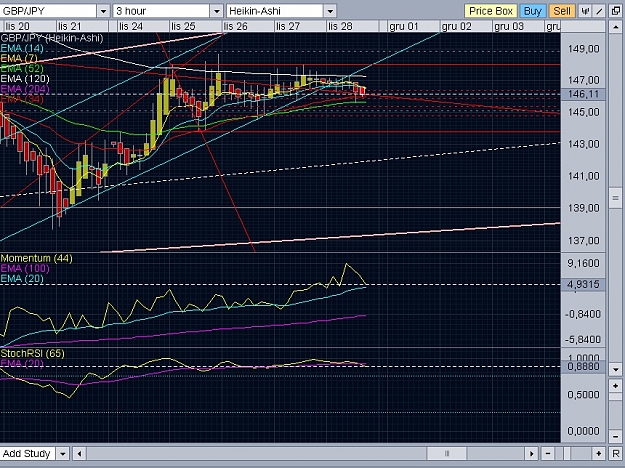Click the EMA (120) study label
The image size is (625, 468).
click(25, 79)
